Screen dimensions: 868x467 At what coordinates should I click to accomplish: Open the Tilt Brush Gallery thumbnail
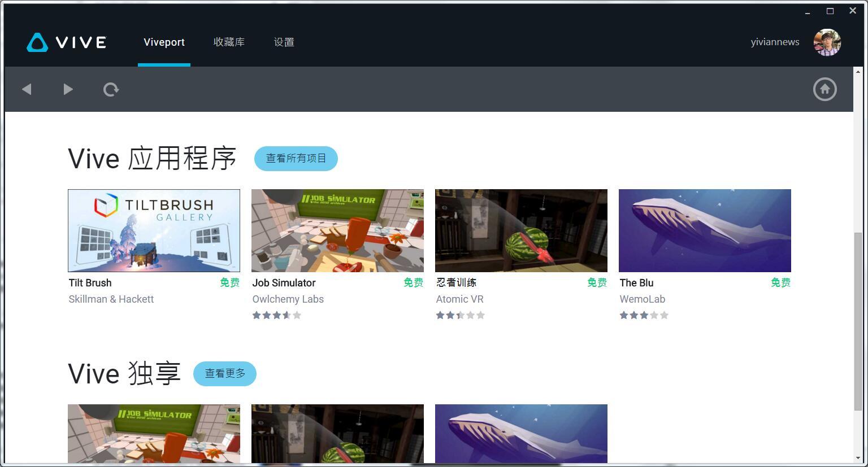coord(154,230)
